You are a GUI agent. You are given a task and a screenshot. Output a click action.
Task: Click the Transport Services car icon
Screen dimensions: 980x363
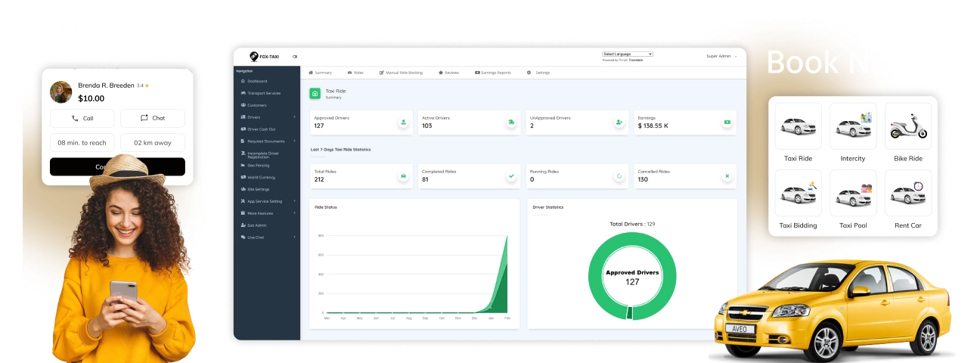242,93
